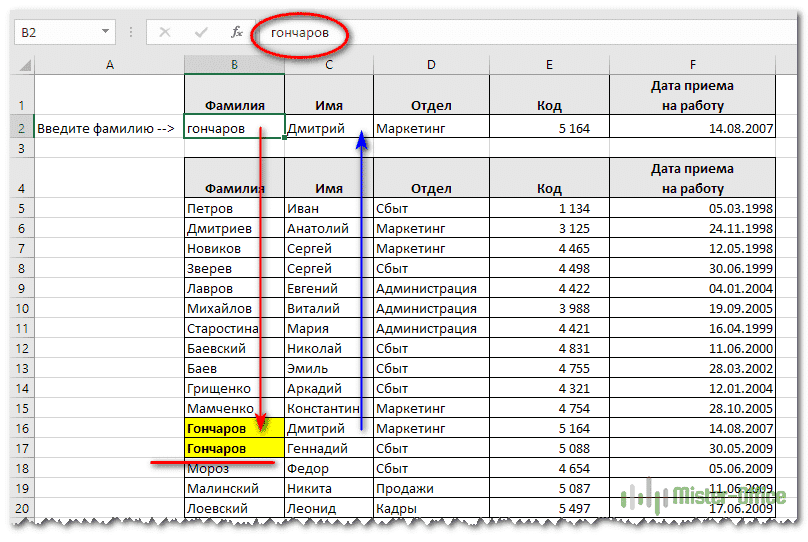Click the Name Box showing B2
Viewport: 808px width, 542px height.
(x=55, y=32)
